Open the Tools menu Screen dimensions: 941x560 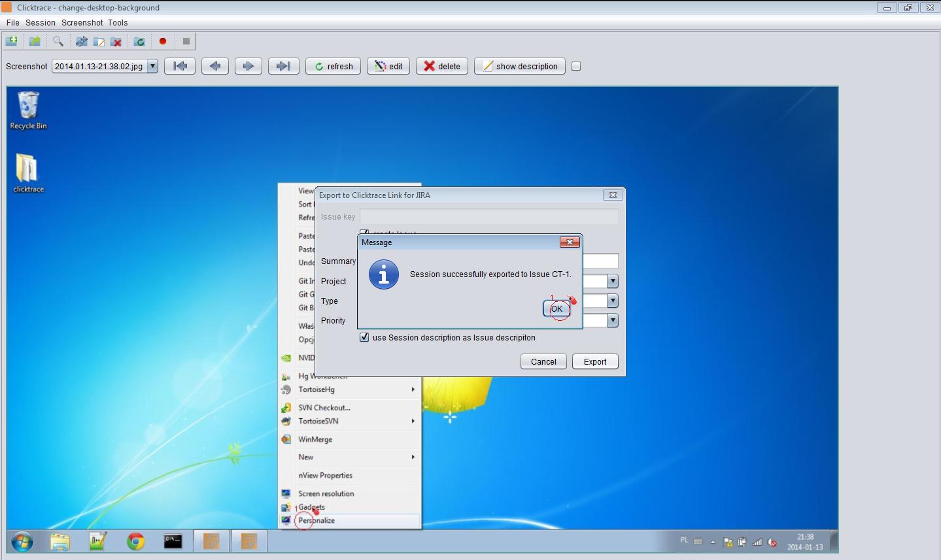[x=118, y=22]
